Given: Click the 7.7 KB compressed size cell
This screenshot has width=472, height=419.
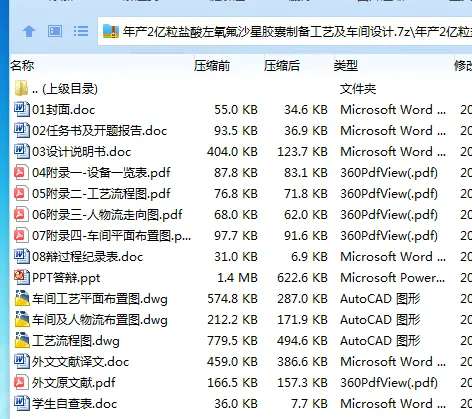Looking at the screenshot, I should [309, 404].
